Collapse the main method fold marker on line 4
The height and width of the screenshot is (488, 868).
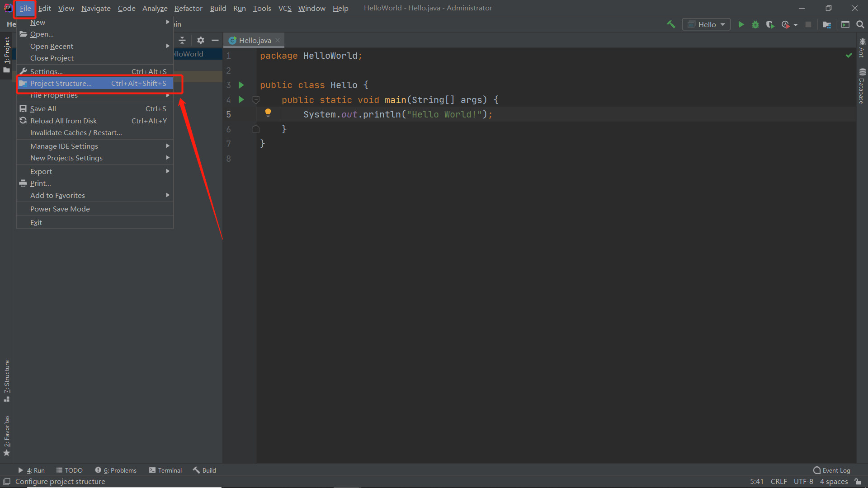(256, 99)
